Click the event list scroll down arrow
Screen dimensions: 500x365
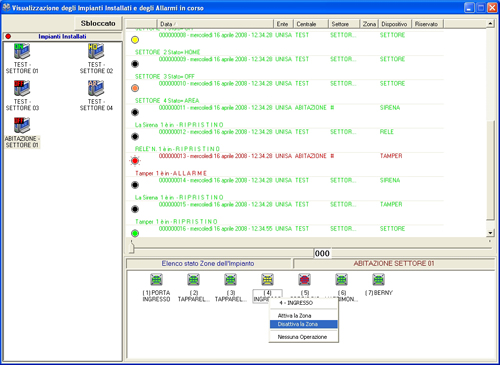490,233
